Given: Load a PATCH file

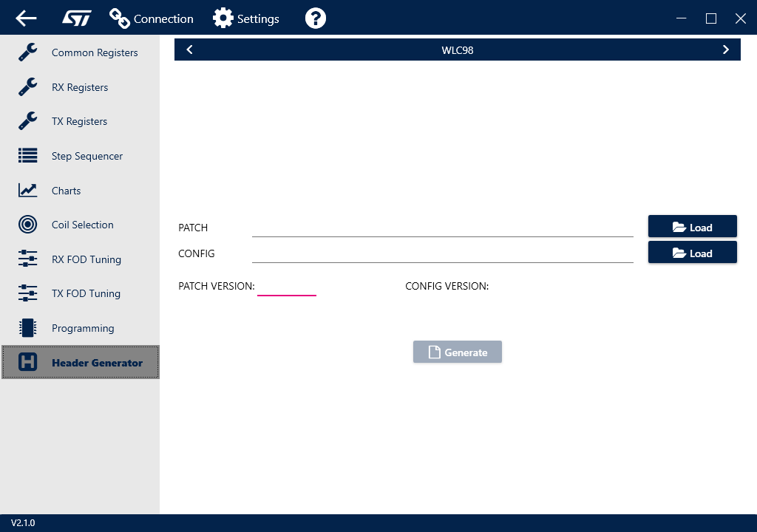Looking at the screenshot, I should [x=692, y=226].
